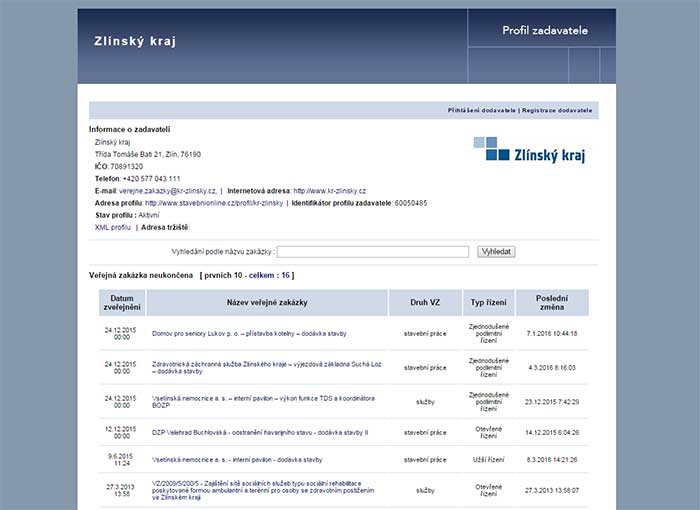700x510 pixels.
Task: Click the Vyhledat button
Action: tap(496, 252)
